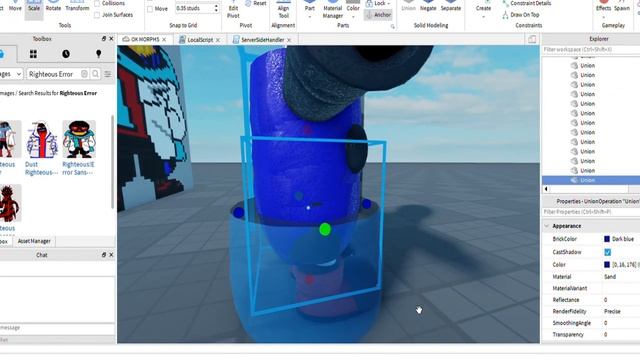640x360 pixels.
Task: Open the Edit Pivot tool
Action: 233,10
